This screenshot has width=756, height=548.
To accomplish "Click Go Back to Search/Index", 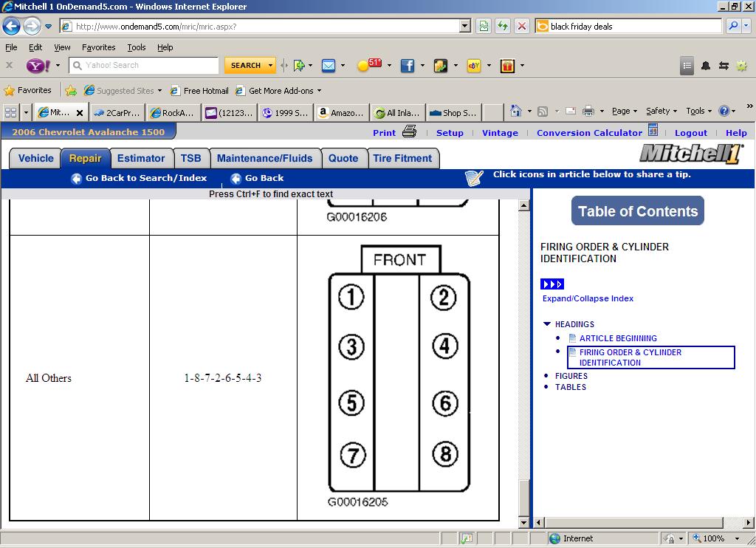I will (139, 178).
